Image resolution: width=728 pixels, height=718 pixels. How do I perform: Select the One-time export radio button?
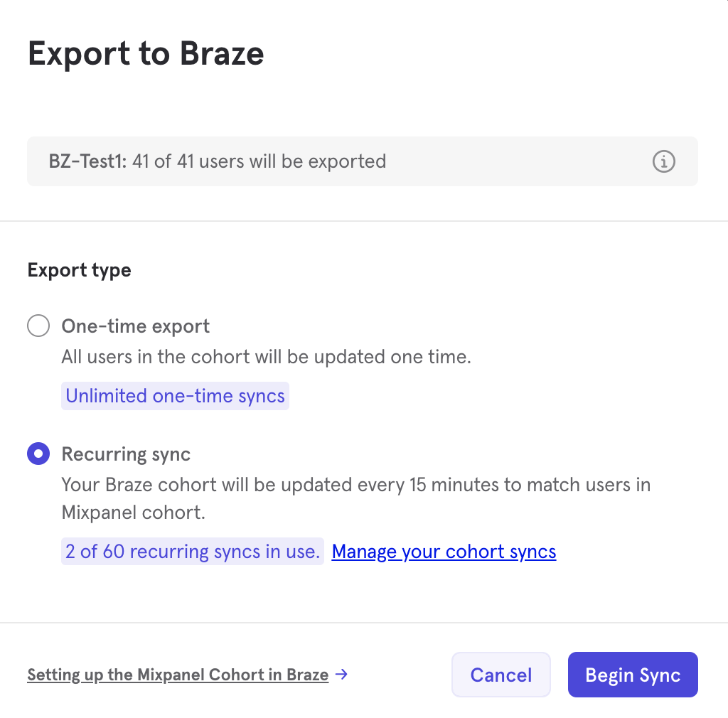pyautogui.click(x=38, y=326)
